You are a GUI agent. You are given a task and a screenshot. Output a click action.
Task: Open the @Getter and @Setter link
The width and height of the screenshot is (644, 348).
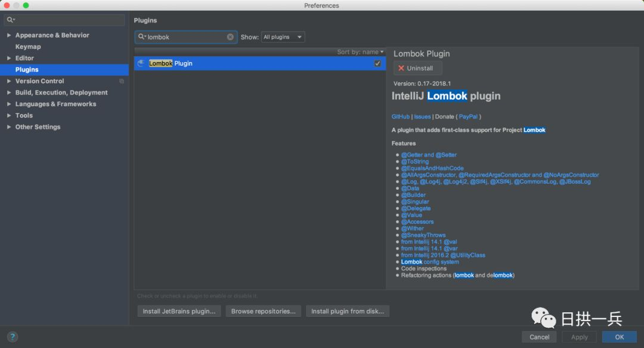click(x=429, y=155)
